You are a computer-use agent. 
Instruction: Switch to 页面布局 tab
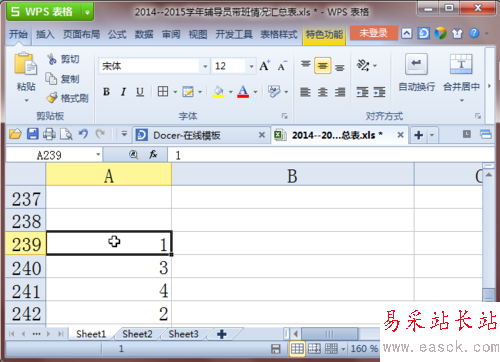tap(81, 34)
